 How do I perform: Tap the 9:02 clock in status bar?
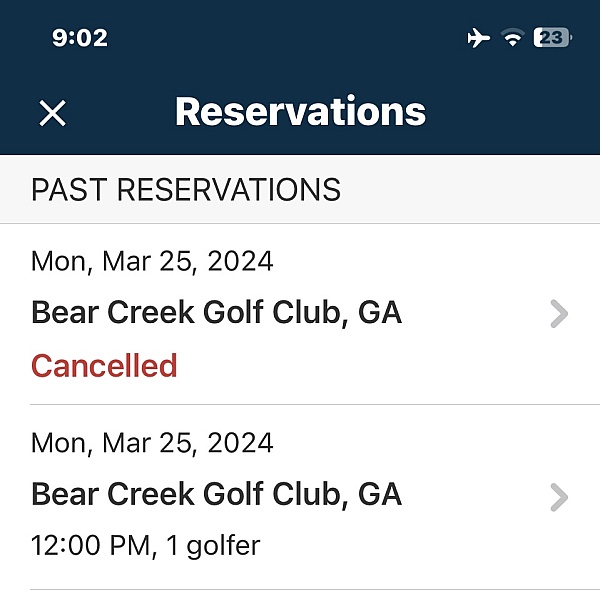(x=79, y=38)
